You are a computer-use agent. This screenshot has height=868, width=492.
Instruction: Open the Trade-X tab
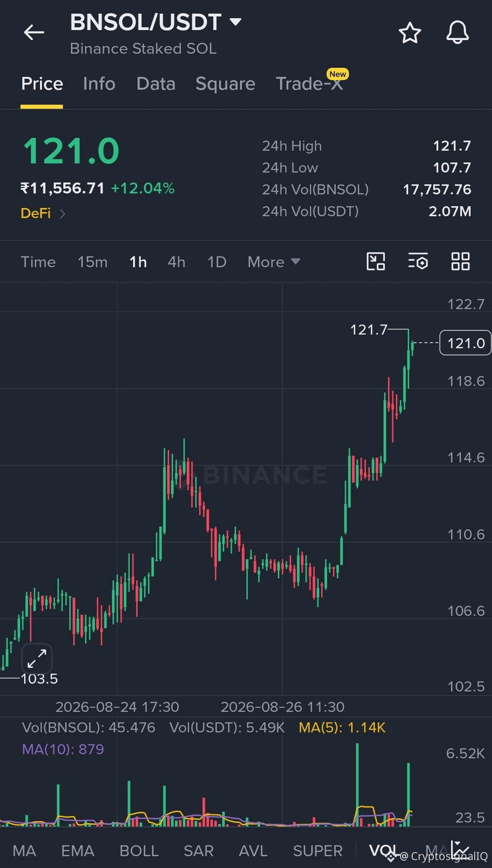point(309,84)
